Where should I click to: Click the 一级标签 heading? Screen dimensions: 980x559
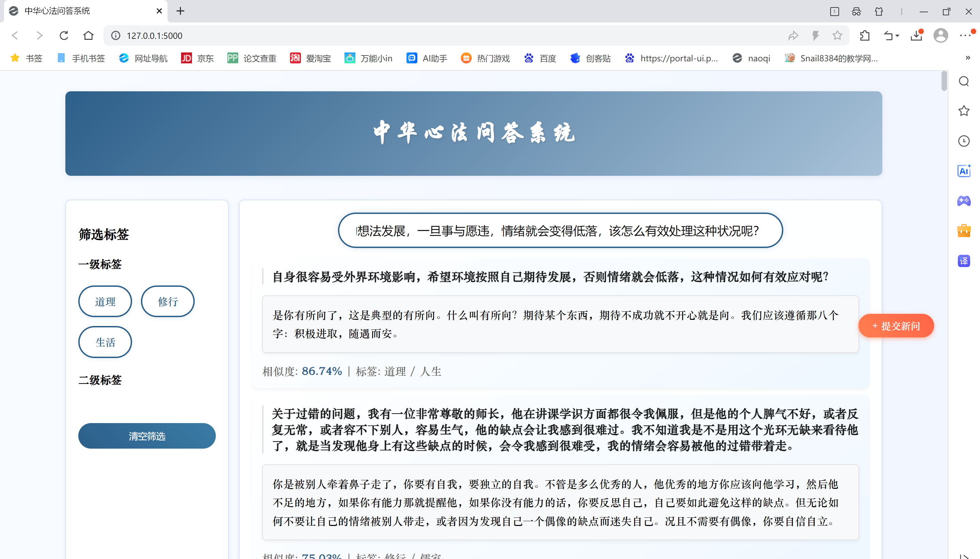click(x=100, y=264)
